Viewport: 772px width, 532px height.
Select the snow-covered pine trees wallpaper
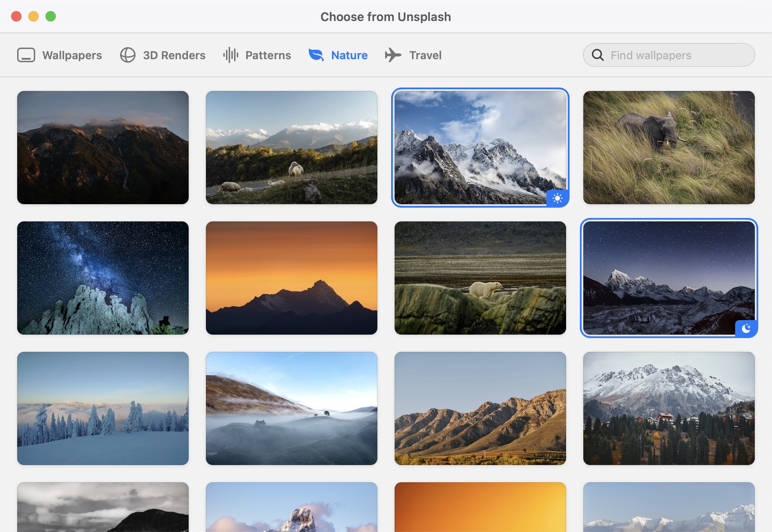pos(103,408)
